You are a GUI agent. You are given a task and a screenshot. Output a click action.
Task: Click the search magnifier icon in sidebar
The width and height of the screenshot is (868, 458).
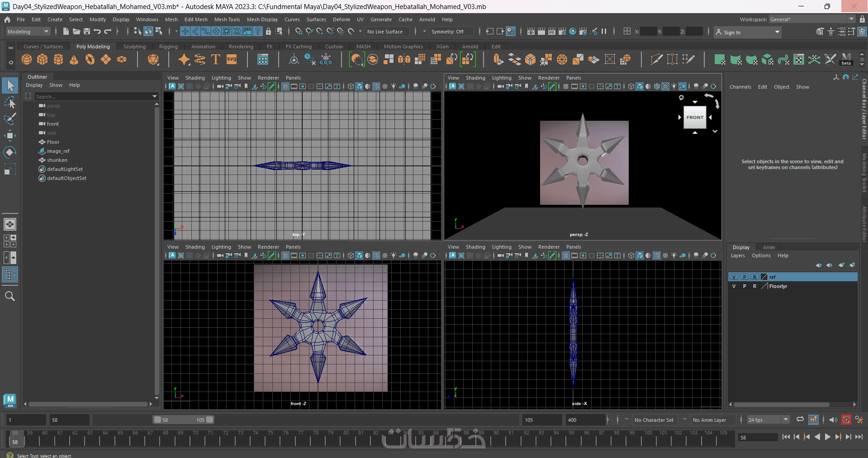(x=9, y=296)
